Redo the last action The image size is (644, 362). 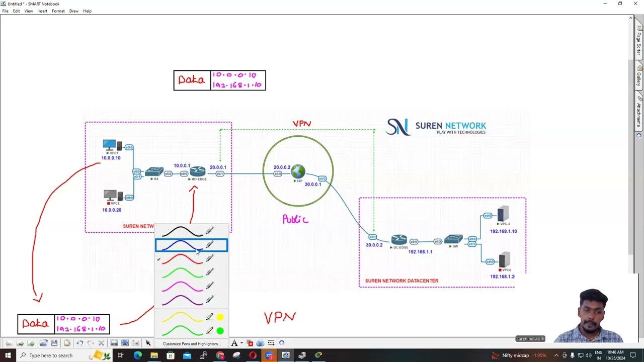(91, 343)
